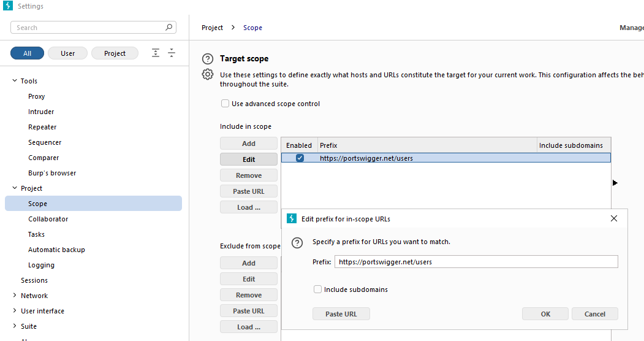Open Proxy settings
The height and width of the screenshot is (341, 644).
[37, 96]
